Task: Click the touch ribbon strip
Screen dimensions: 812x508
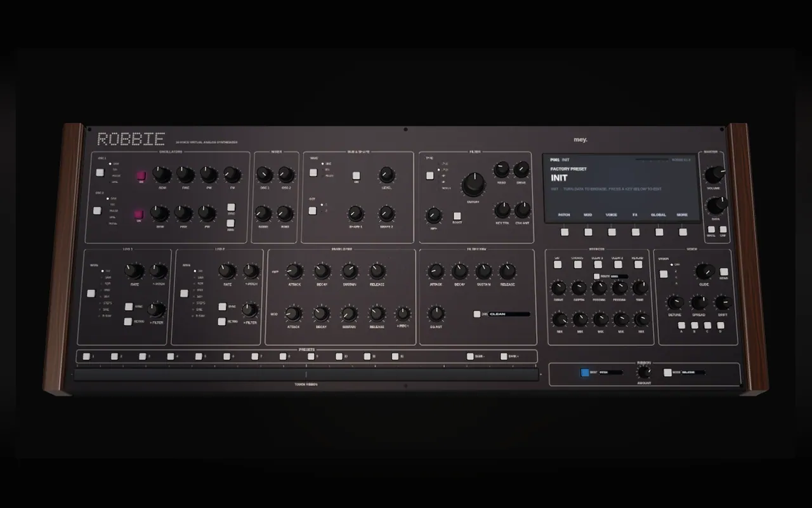Action: [306, 375]
